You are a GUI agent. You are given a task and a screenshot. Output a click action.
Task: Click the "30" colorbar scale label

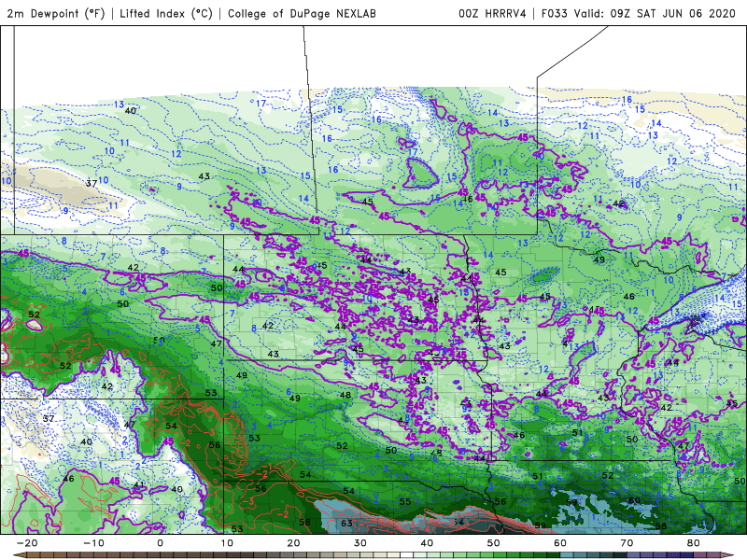click(360, 543)
